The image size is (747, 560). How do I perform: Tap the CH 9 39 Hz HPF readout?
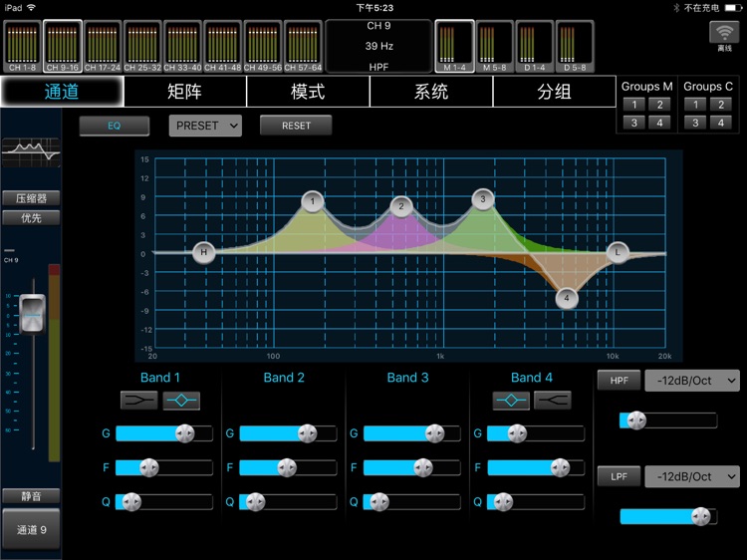coord(378,46)
